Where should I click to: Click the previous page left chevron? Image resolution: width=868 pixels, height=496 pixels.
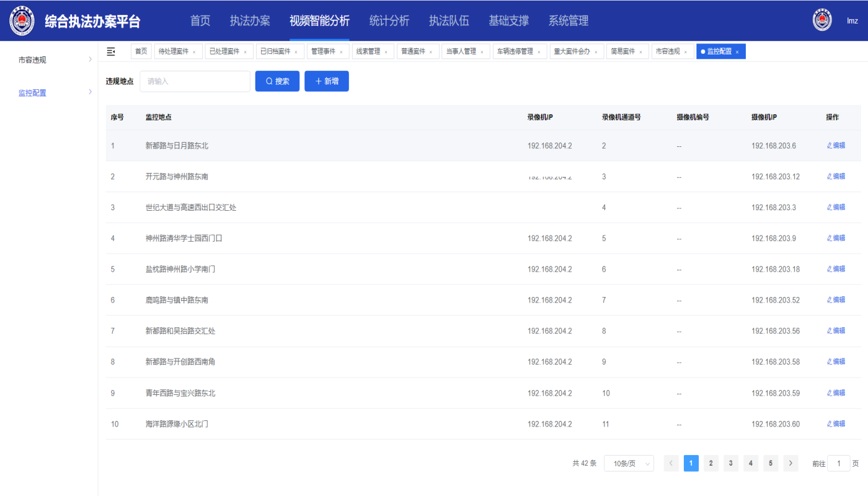coord(671,463)
